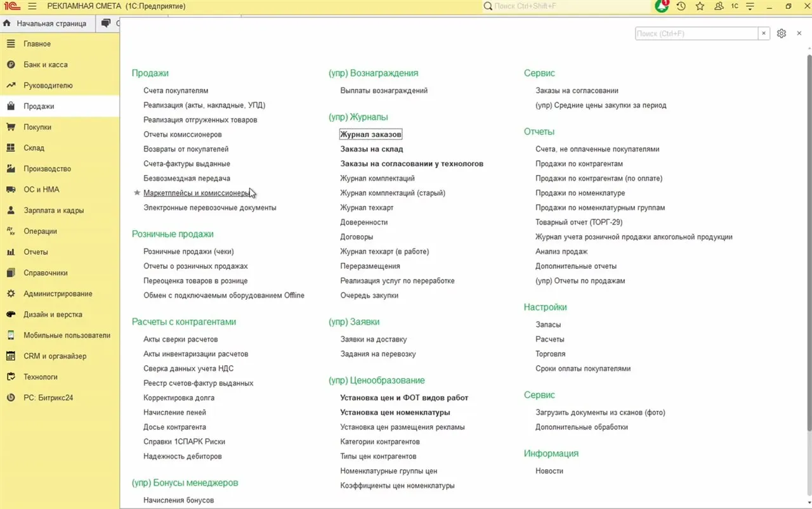Switch to the Начальная страница tab
Image resolution: width=812 pixels, height=509 pixels.
tap(46, 23)
